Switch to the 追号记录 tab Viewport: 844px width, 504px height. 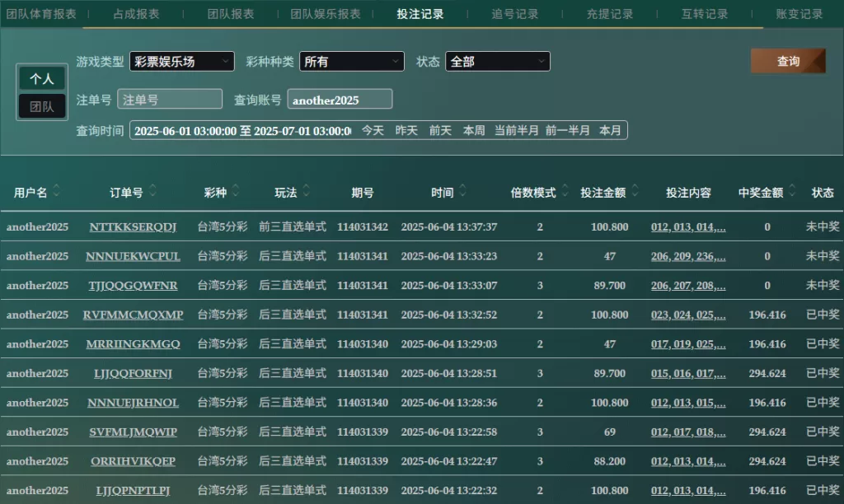(515, 14)
